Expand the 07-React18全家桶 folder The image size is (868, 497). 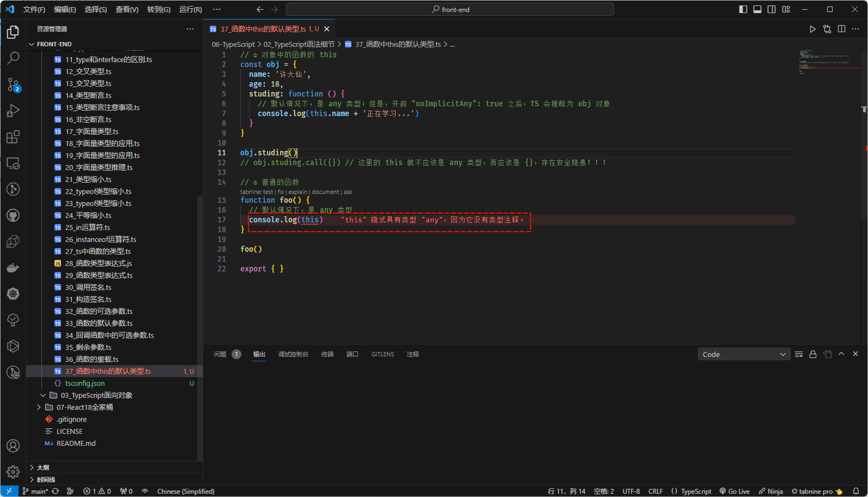point(84,407)
